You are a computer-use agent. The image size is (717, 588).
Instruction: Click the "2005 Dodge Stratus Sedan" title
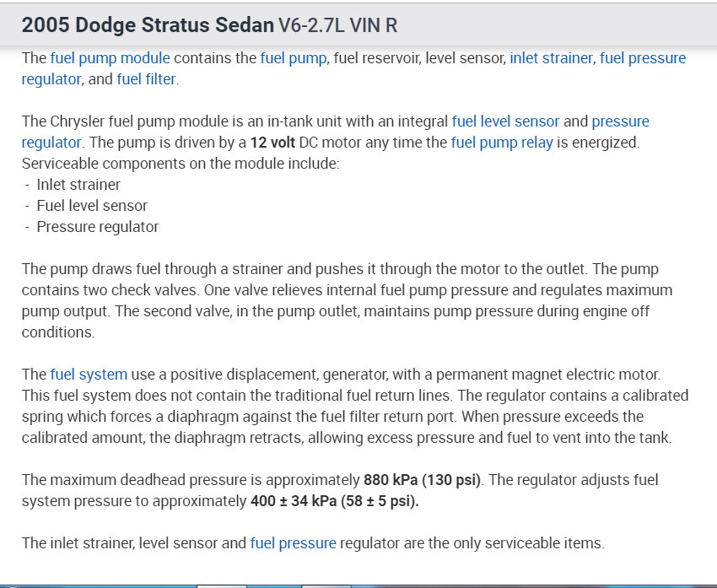tap(148, 25)
